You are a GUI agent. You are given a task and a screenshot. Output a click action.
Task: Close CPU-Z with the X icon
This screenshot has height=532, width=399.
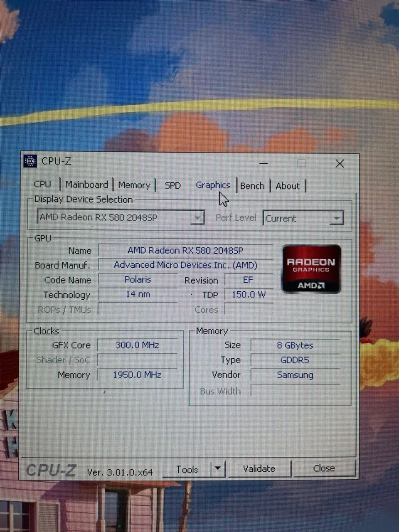pos(340,164)
